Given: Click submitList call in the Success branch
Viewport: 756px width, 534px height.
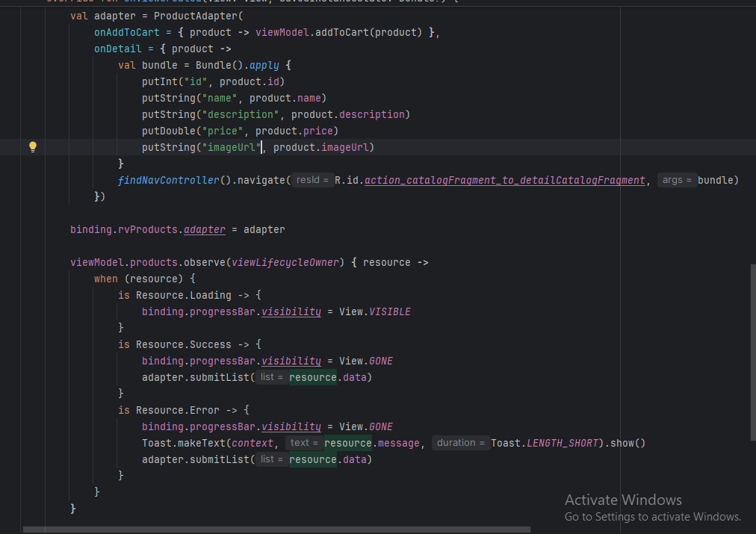Looking at the screenshot, I should coord(220,377).
